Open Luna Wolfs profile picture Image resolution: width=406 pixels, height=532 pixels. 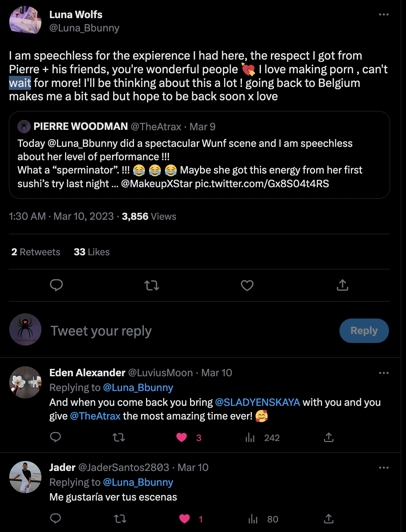tap(25, 21)
